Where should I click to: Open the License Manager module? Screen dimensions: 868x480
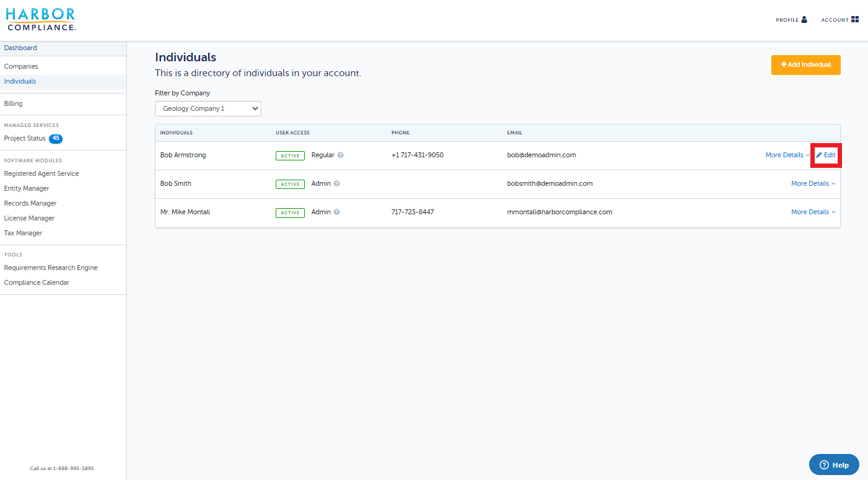click(29, 219)
